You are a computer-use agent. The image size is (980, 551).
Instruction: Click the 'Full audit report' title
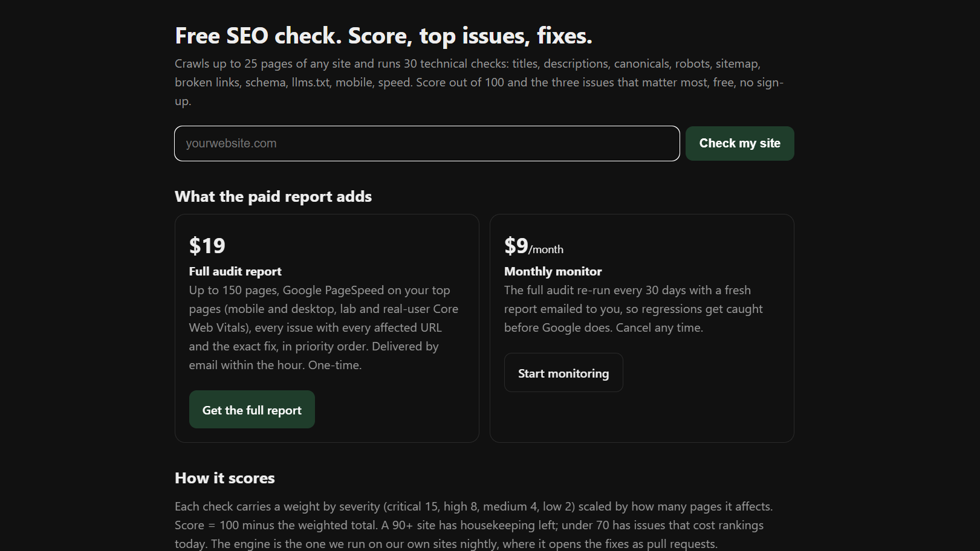point(235,271)
